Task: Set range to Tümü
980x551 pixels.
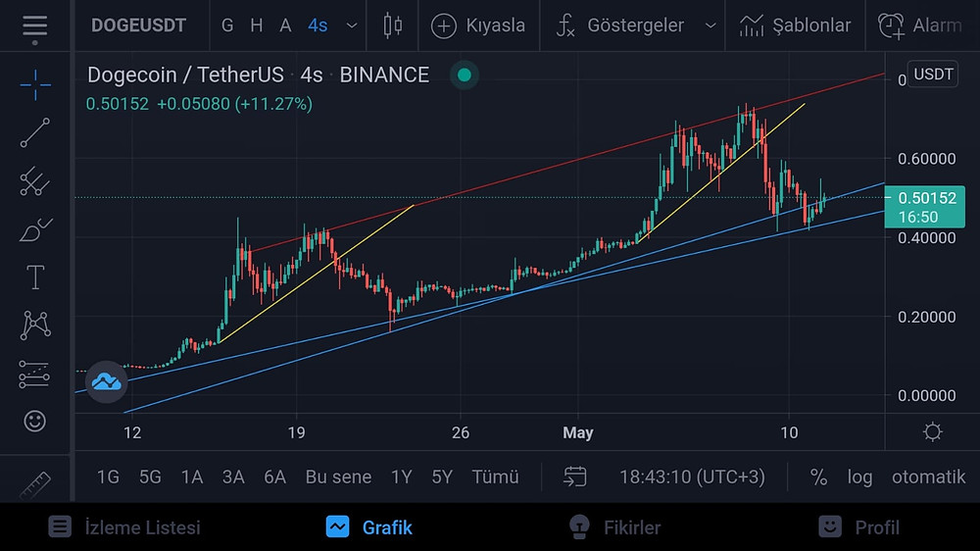Action: 495,477
